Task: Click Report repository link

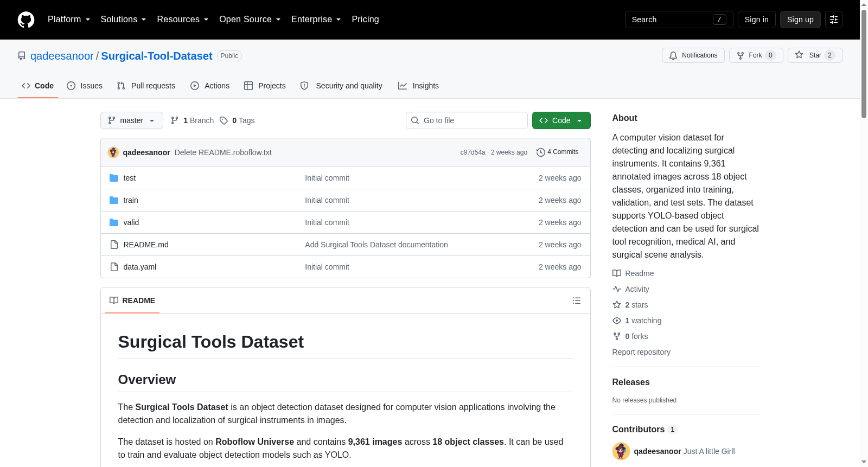Action: pyautogui.click(x=641, y=352)
